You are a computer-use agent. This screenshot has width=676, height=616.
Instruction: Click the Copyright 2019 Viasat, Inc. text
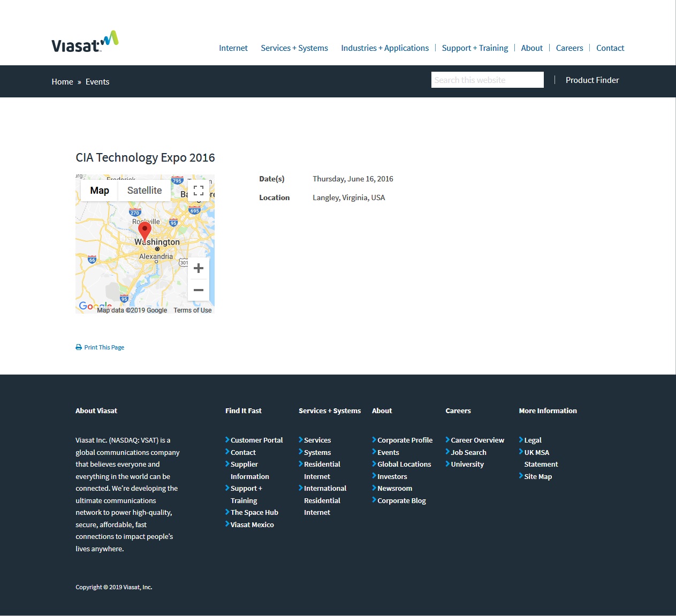pyautogui.click(x=114, y=587)
